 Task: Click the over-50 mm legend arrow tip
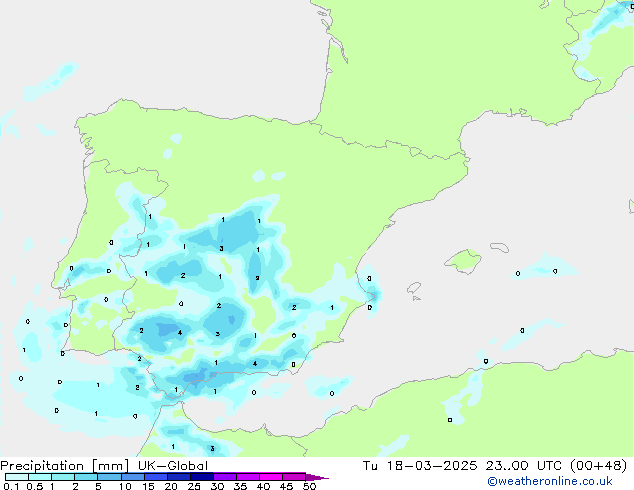coord(317,477)
